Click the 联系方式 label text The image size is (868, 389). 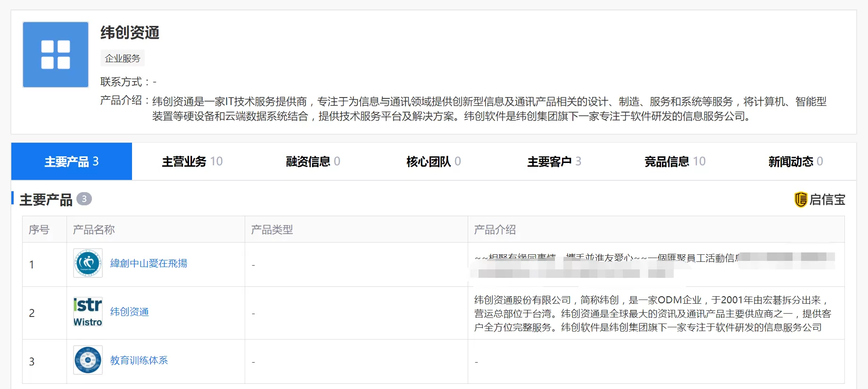point(121,82)
